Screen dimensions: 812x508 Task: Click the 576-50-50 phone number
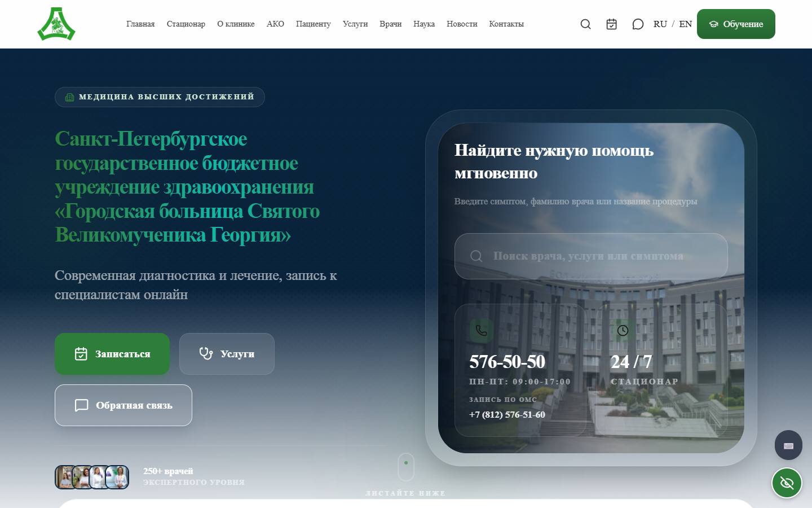tap(507, 362)
